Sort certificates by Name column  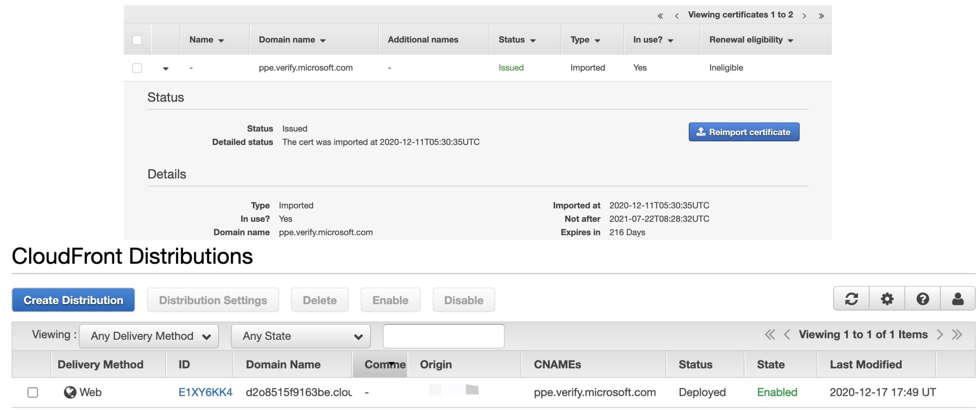point(206,40)
